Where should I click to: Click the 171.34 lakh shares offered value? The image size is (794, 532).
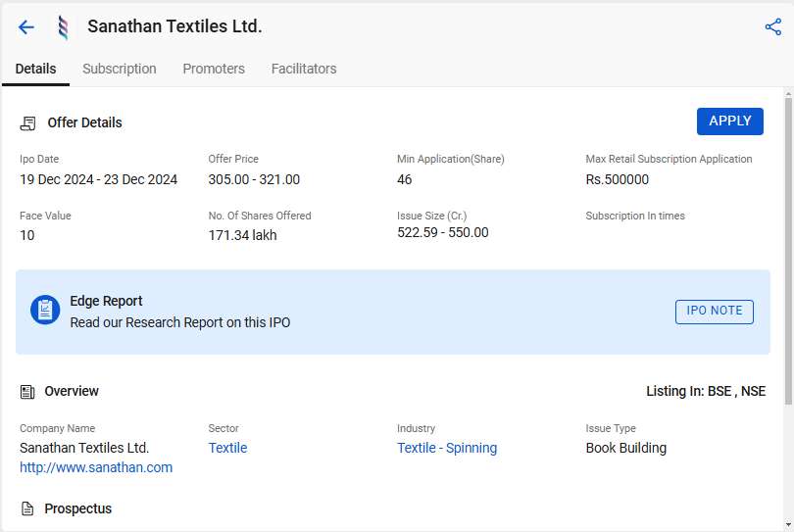click(x=242, y=235)
